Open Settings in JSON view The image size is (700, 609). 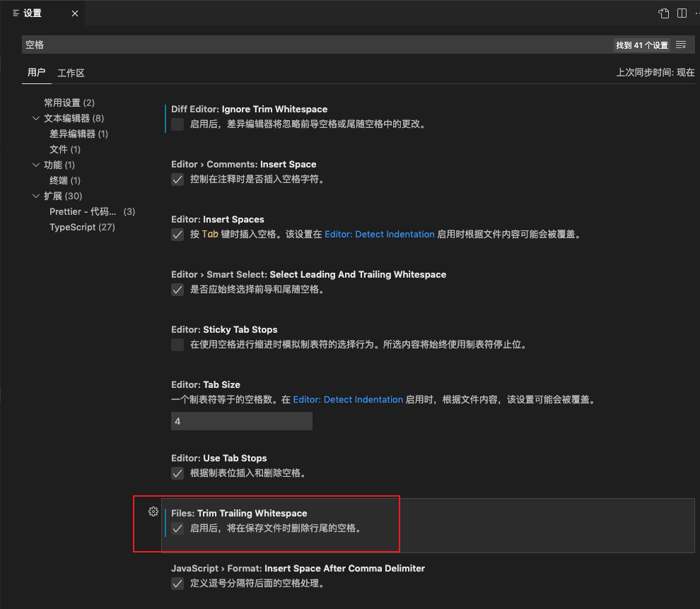pos(663,13)
